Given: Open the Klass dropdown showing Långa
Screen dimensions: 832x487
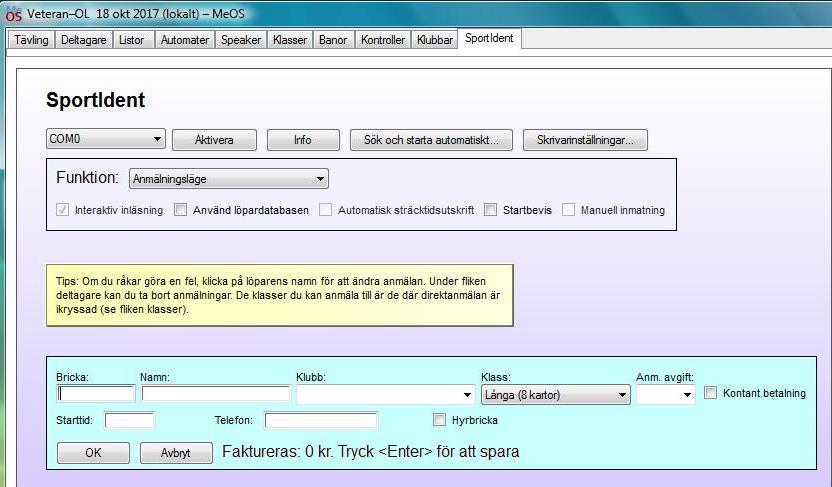Looking at the screenshot, I should (556, 395).
